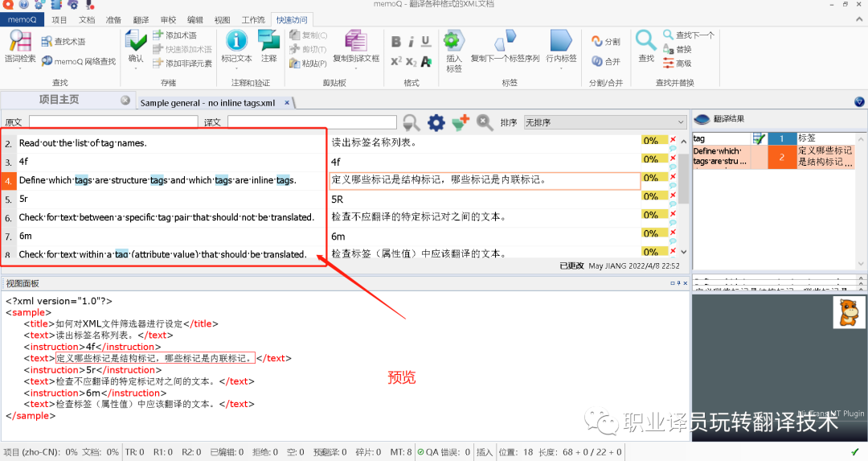This screenshot has height=461, width=868.
Task: Switch to the 工作流 ribbon tab
Action: point(253,20)
